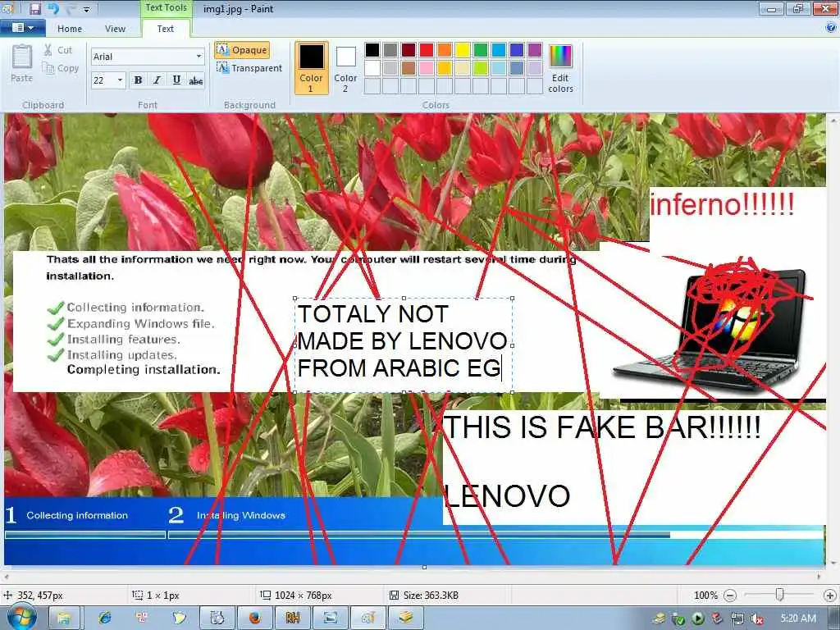840x630 pixels.
Task: Undo the last action
Action: [52, 8]
